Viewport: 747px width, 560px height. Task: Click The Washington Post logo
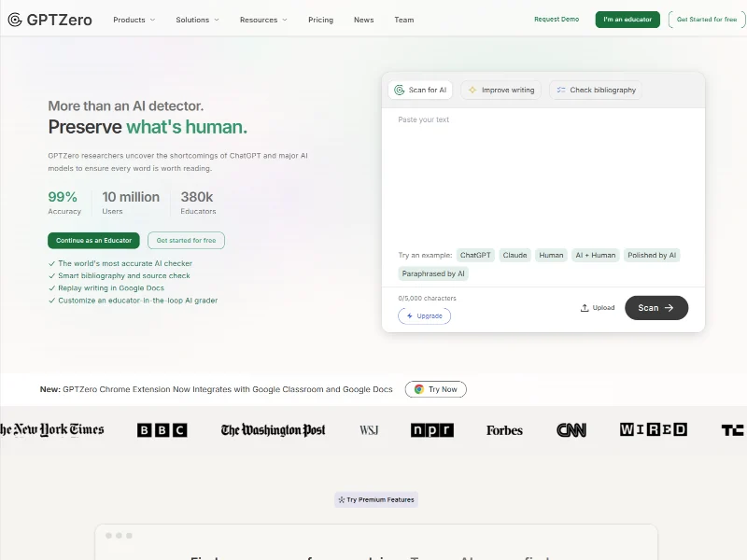click(273, 430)
